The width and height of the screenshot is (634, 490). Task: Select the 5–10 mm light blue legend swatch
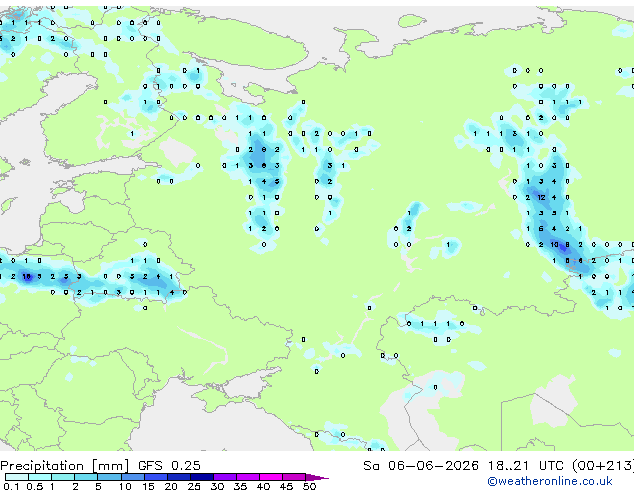109,477
